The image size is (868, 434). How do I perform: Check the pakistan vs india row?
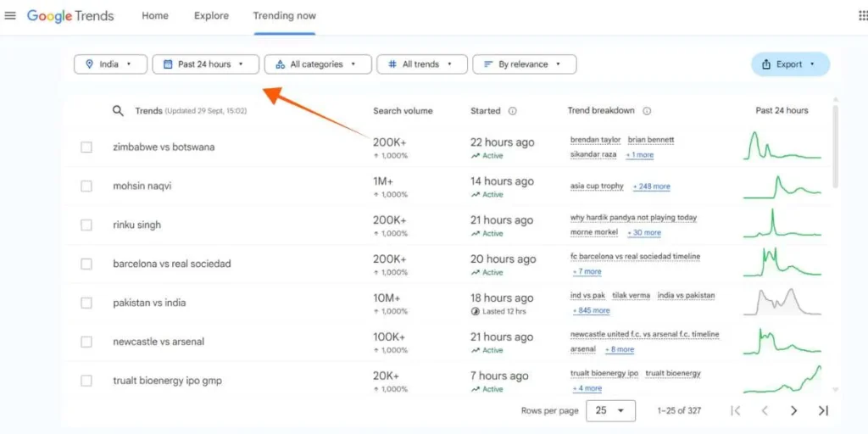coord(86,303)
